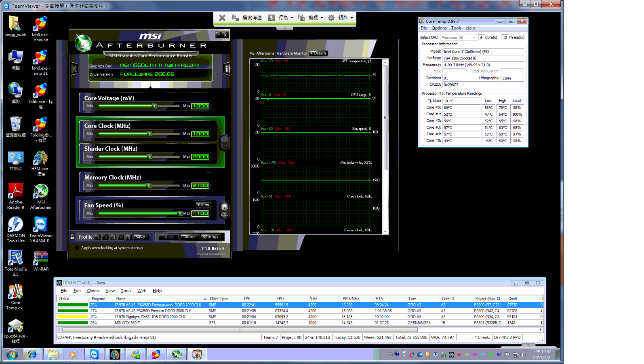The width and height of the screenshot is (644, 364).
Task: Open the Web menu in HFM.NET
Action: 142,290
